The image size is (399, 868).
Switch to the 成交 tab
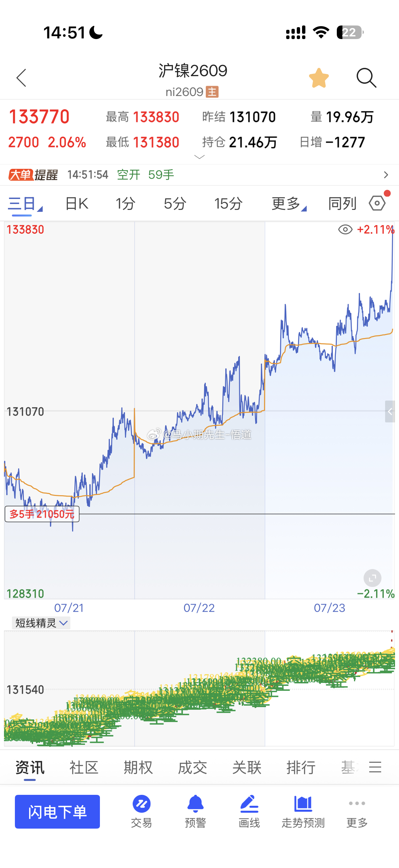[192, 768]
